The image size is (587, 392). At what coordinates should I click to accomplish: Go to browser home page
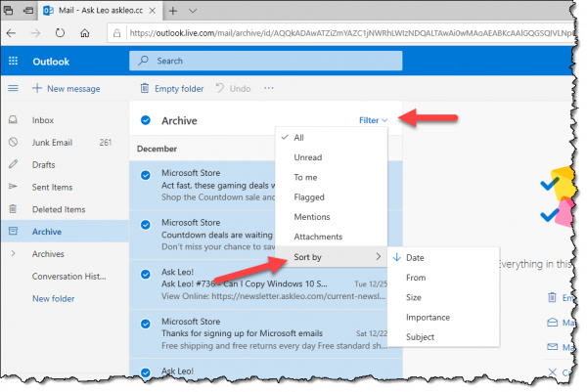pos(86,33)
